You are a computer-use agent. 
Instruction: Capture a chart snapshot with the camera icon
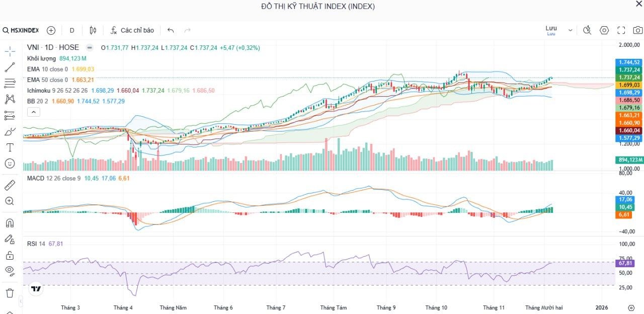(x=637, y=30)
